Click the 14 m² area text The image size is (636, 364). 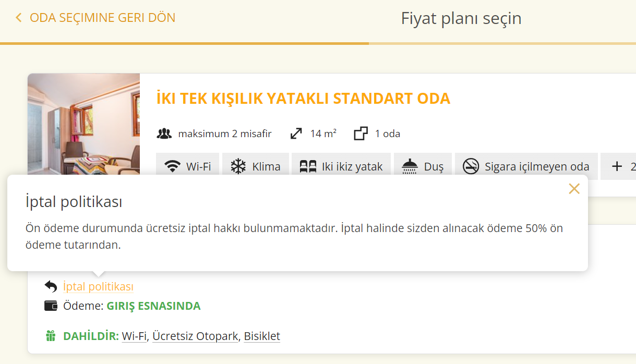point(323,134)
